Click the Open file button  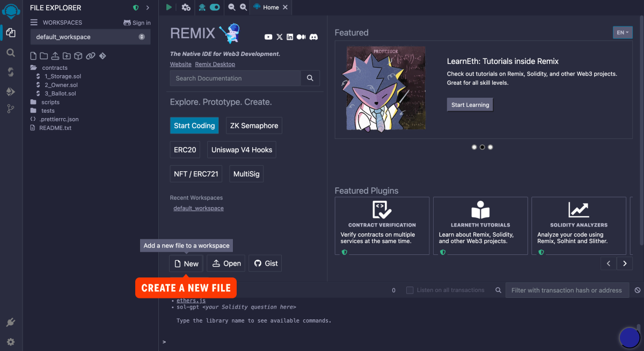click(226, 264)
